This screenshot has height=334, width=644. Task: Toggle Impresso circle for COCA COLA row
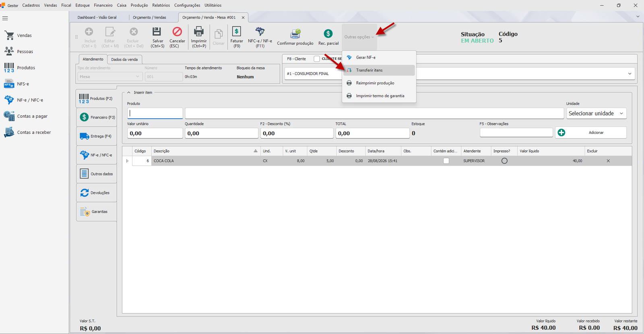[504, 161]
